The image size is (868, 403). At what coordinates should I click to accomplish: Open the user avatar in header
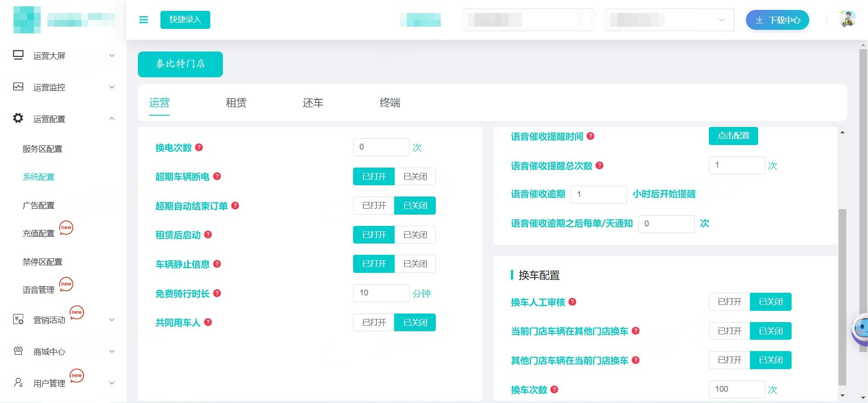pyautogui.click(x=847, y=19)
